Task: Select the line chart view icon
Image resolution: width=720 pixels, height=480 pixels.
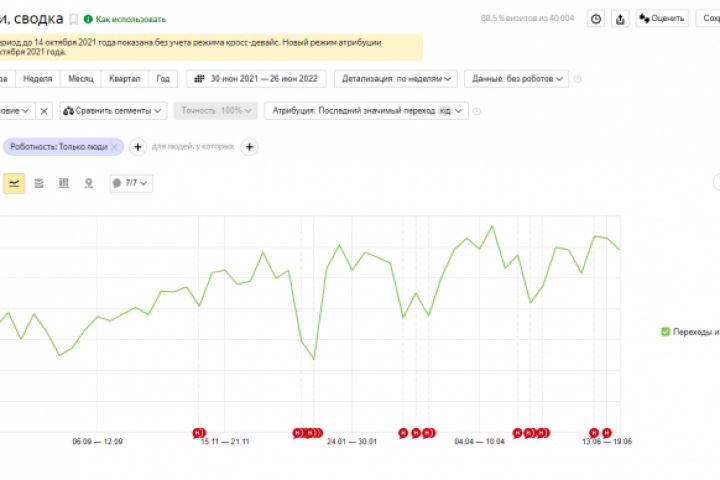Action: click(14, 183)
